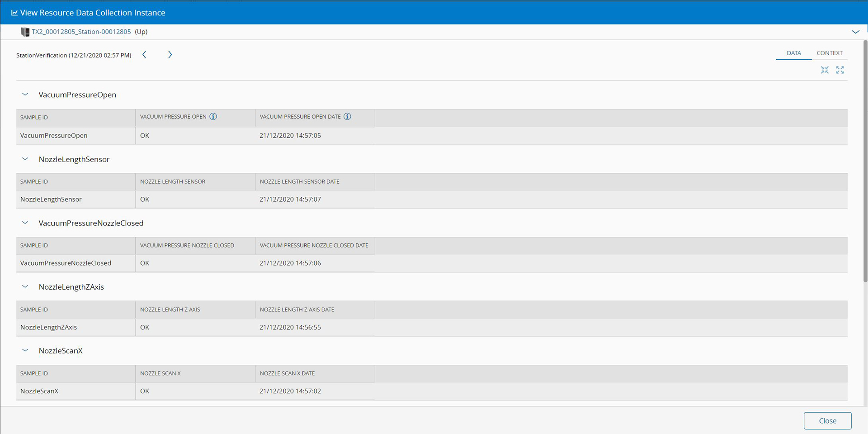The image size is (868, 434).
Task: Click the chart icon in title bar
Action: (14, 13)
